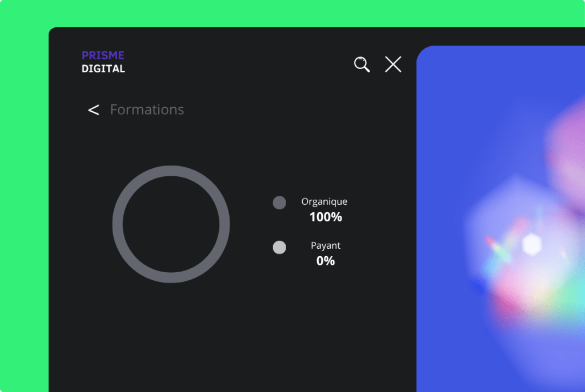This screenshot has height=392, width=585.
Task: Close the panel with the X icon
Action: click(x=393, y=64)
